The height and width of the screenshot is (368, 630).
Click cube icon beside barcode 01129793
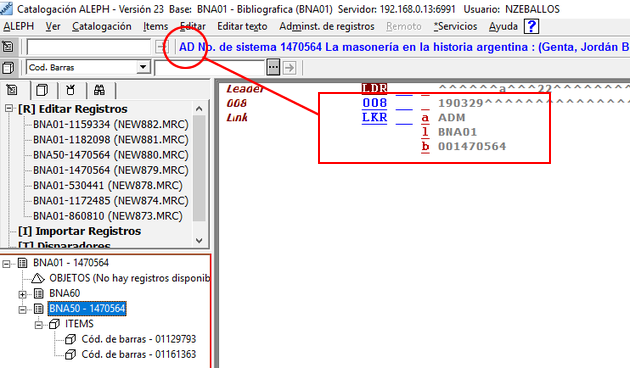click(71, 339)
